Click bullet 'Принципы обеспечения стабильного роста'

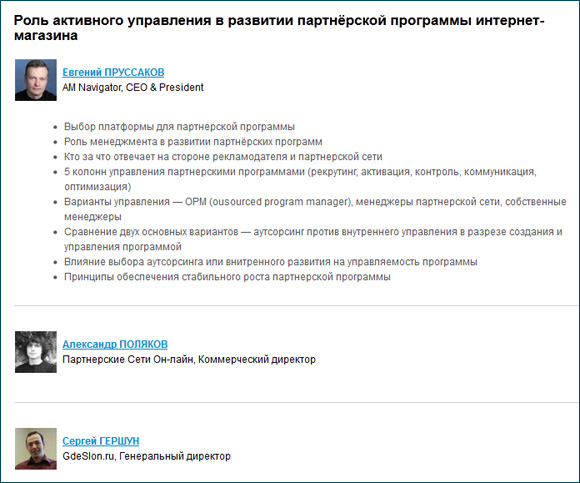[227, 277]
